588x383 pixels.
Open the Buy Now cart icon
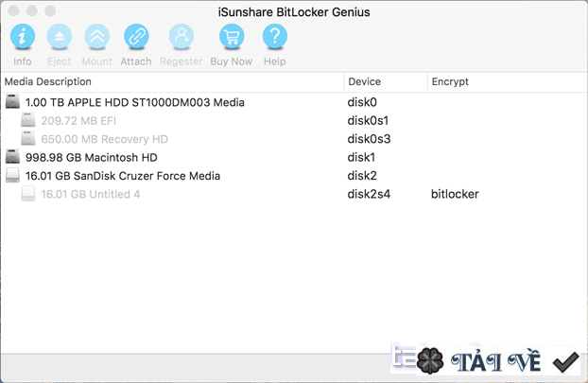[x=232, y=36]
